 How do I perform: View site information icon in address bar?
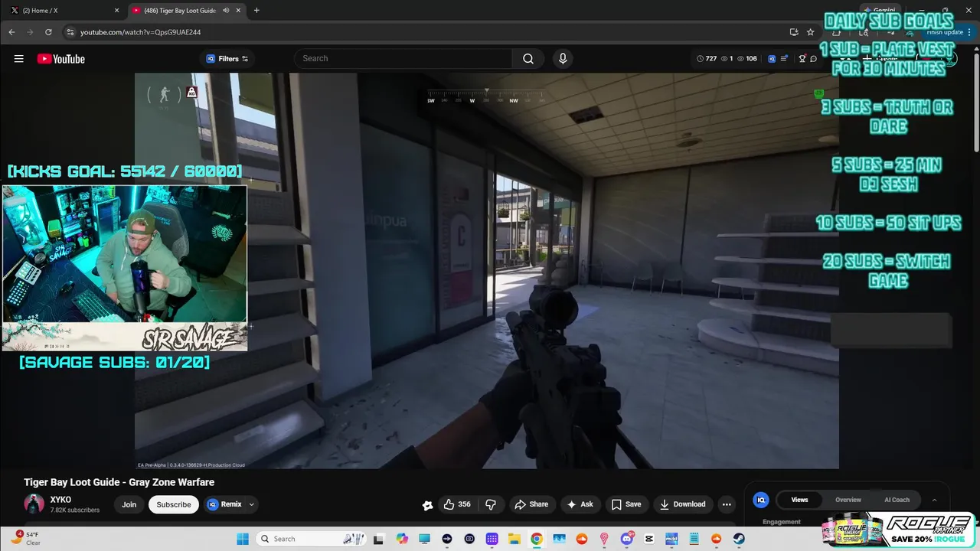click(x=70, y=32)
